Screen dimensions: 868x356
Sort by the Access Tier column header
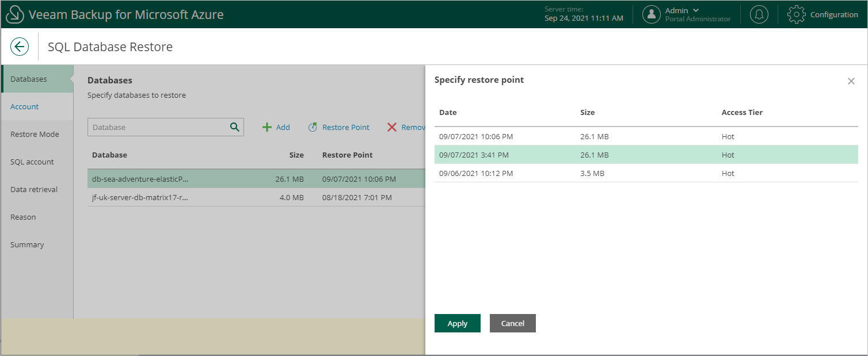point(742,112)
